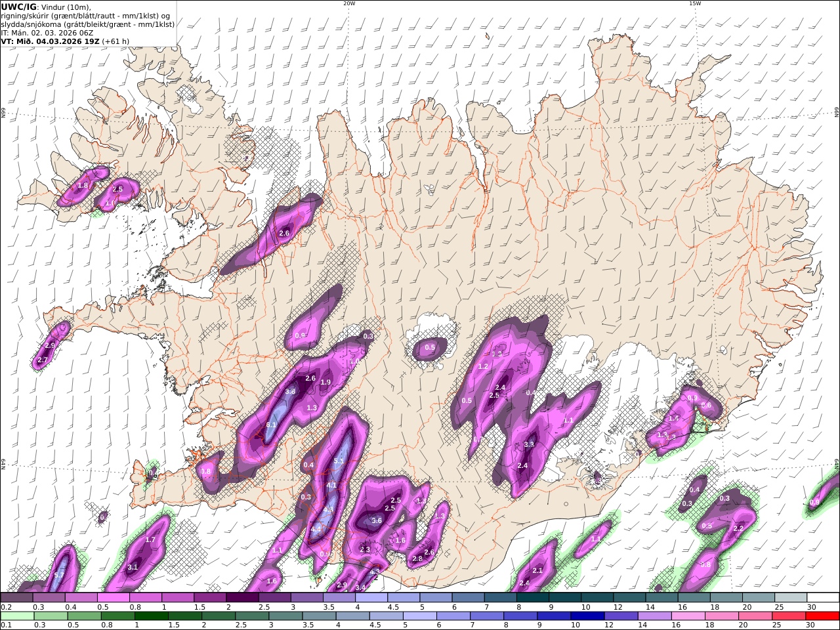Click the '15W' longitude label
This screenshot has height=630, width=840.
coord(694,3)
